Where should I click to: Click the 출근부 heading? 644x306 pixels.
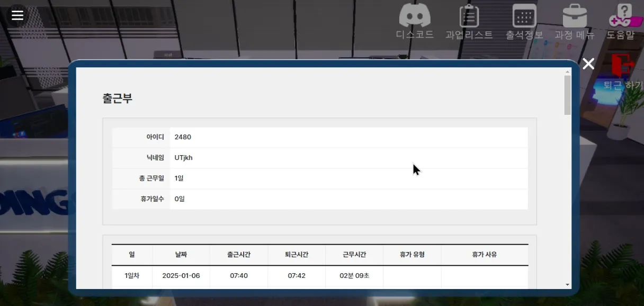(118, 98)
